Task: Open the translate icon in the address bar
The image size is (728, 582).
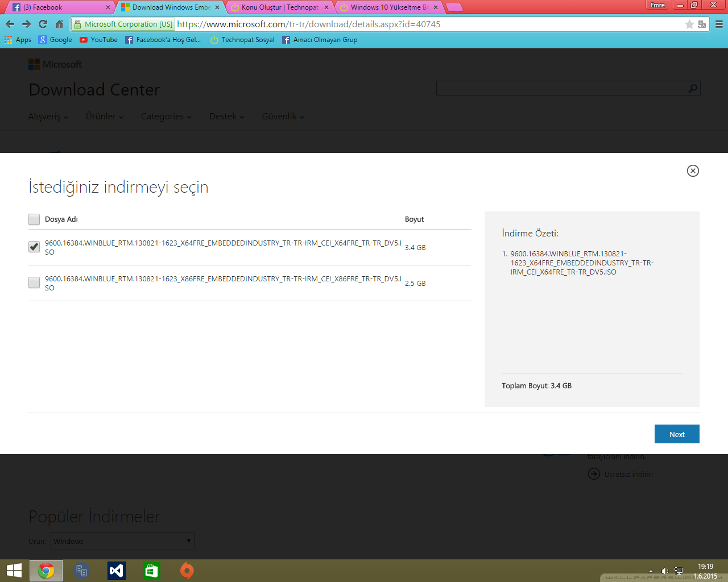Action: pyautogui.click(x=702, y=24)
